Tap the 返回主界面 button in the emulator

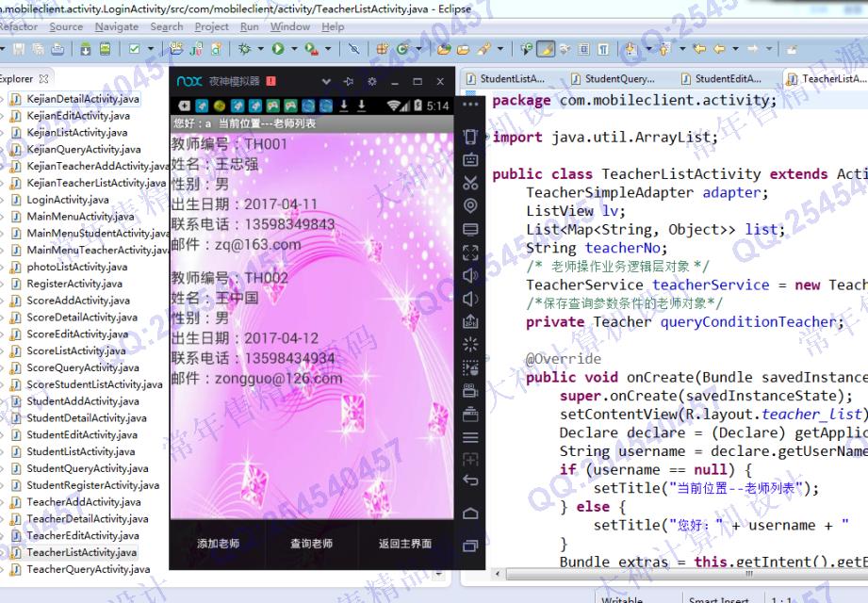pos(405,544)
